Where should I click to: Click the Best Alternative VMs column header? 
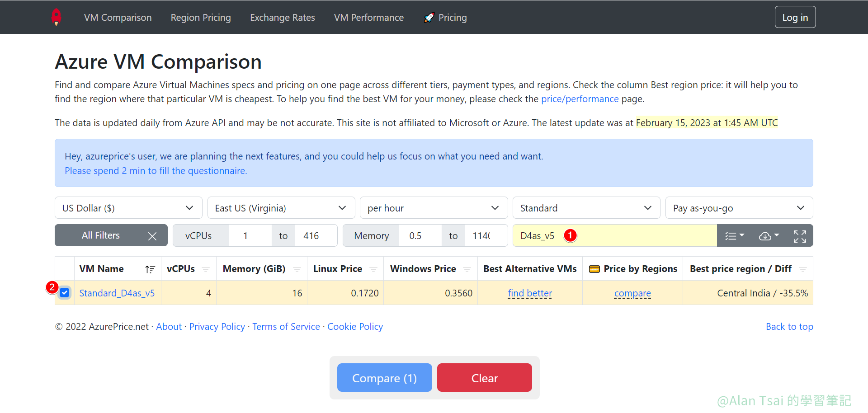tap(530, 269)
